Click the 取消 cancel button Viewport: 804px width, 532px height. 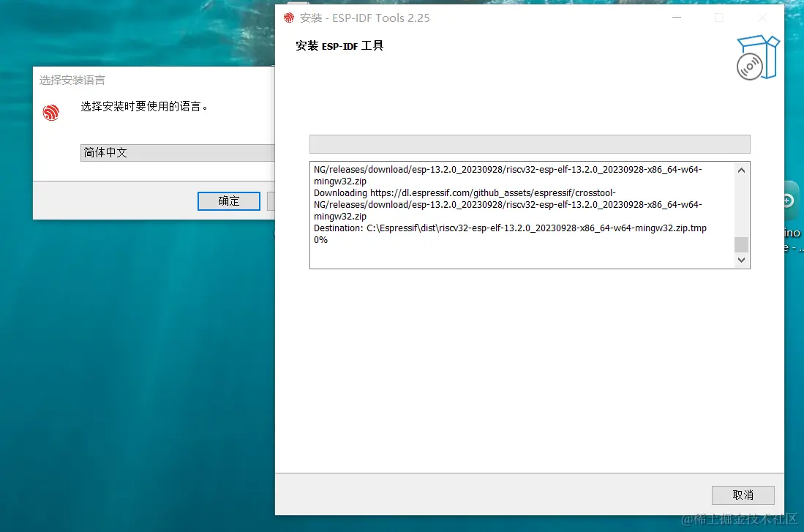click(743, 495)
